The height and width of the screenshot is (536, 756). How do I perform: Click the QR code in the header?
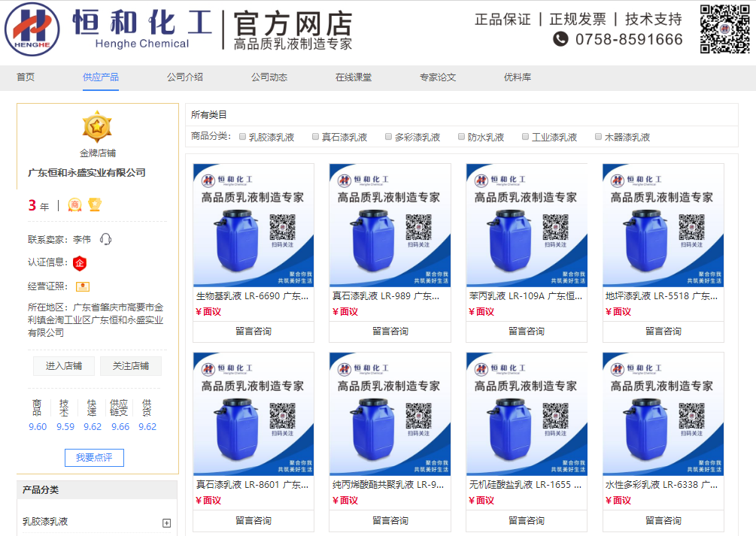724,29
